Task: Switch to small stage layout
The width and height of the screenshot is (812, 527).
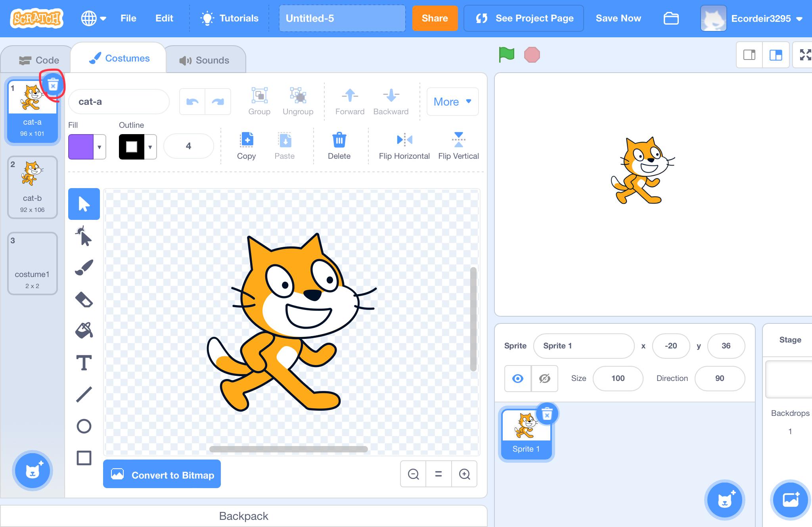Action: [749, 55]
